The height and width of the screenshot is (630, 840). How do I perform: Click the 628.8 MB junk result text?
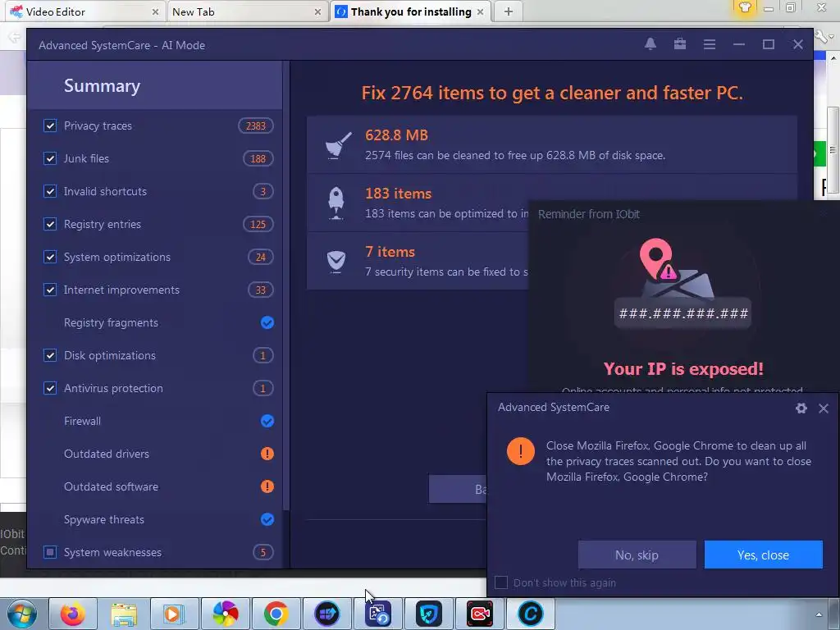(396, 135)
